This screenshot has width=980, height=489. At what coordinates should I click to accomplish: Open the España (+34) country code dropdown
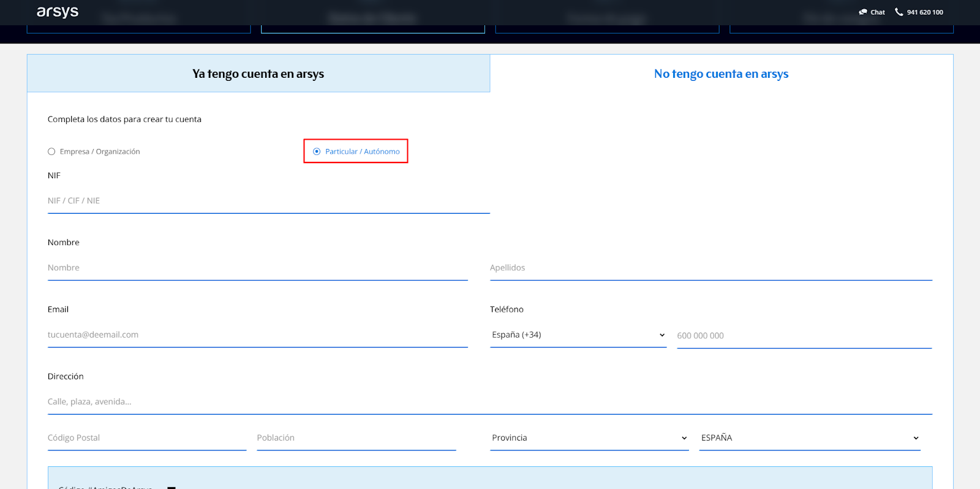pyautogui.click(x=578, y=335)
